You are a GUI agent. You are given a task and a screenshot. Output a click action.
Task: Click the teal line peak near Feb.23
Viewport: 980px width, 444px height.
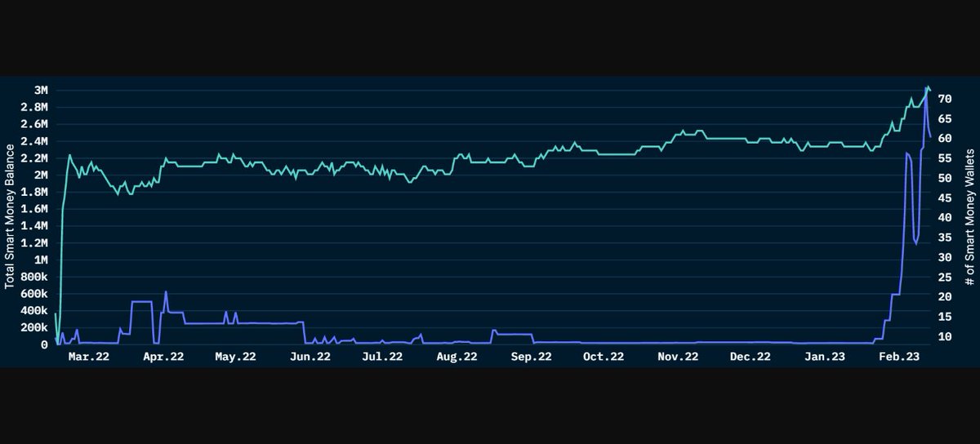(927, 87)
